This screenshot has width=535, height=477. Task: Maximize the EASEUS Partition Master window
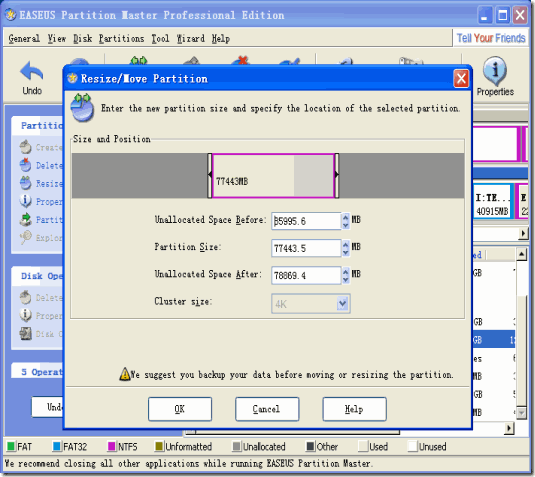click(x=502, y=15)
